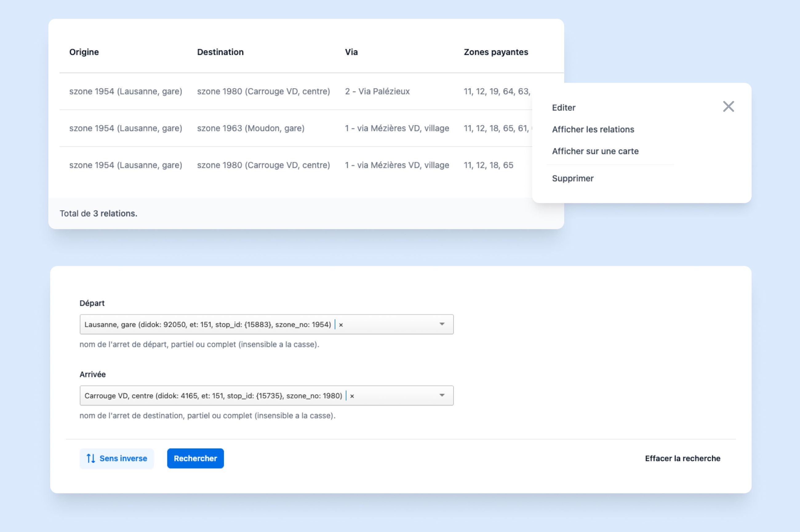800x532 pixels.
Task: Clear the Départ field selection (×)
Action: 341,325
